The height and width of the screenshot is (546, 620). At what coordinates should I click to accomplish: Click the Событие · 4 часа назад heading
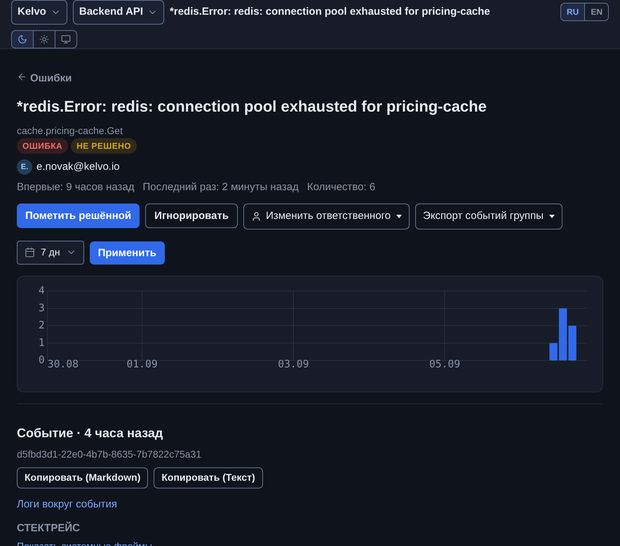point(90,433)
